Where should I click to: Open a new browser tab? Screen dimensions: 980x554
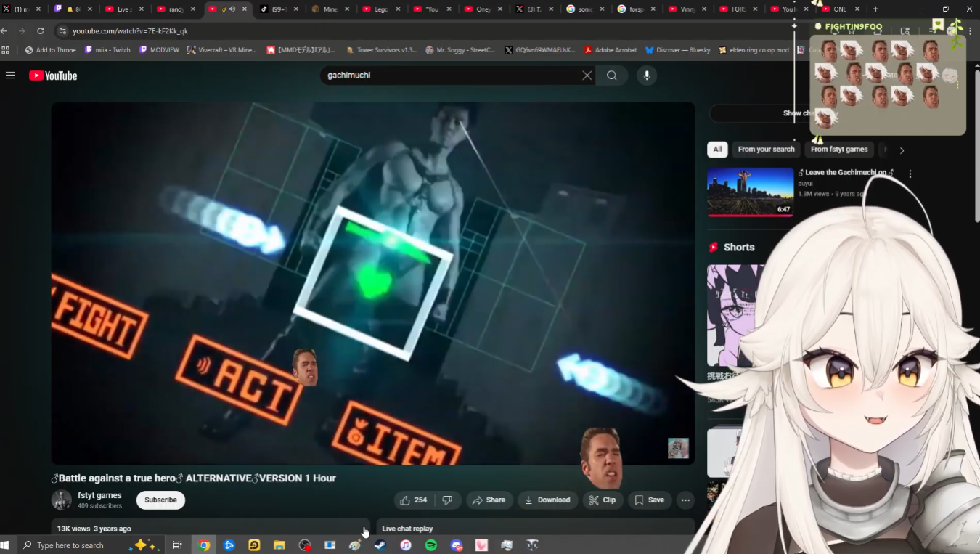[875, 9]
